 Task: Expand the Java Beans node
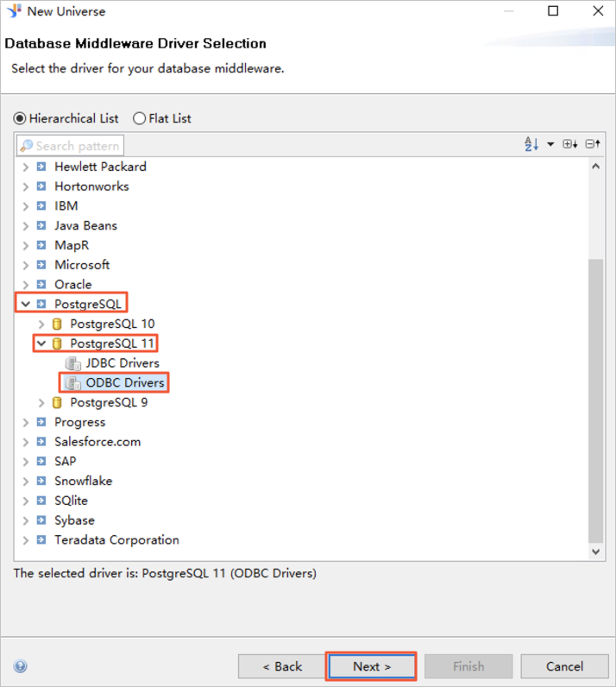25,226
